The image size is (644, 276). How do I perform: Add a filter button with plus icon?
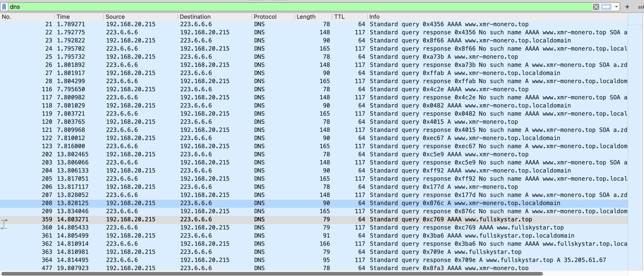pos(627,7)
